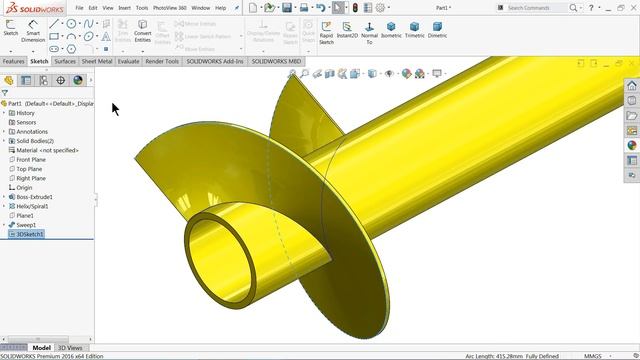Enable Rapid Sketch
The height and width of the screenshot is (360, 640).
click(x=326, y=32)
